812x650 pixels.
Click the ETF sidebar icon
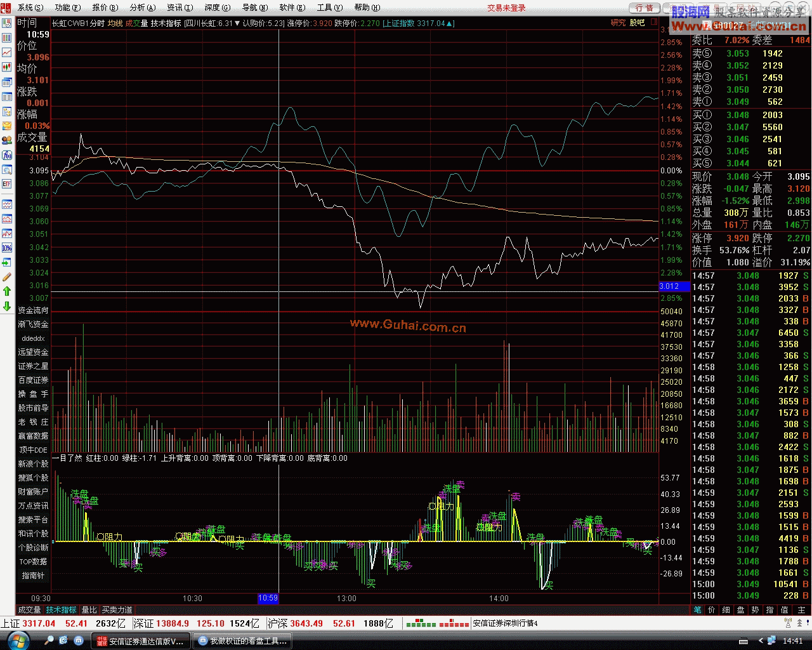pyautogui.click(x=7, y=184)
